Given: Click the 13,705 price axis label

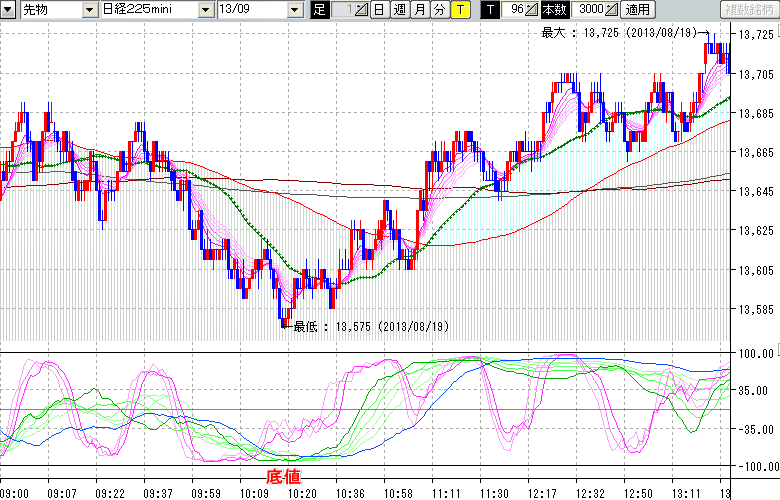Looking at the screenshot, I should tap(756, 75).
